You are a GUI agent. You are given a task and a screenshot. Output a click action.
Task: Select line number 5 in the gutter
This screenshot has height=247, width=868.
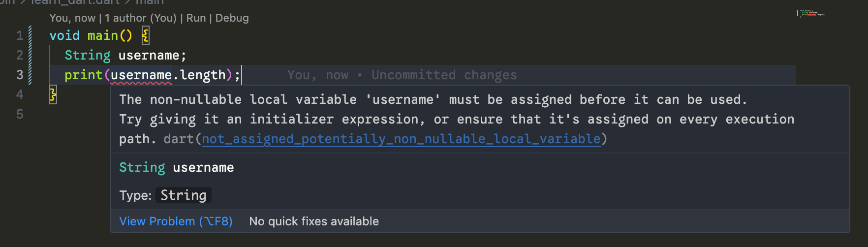pyautogui.click(x=20, y=114)
